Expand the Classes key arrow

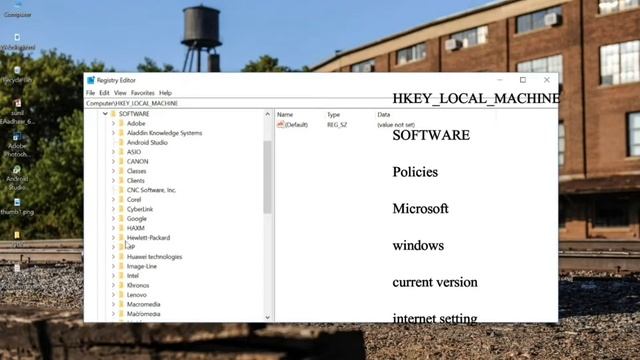point(113,171)
